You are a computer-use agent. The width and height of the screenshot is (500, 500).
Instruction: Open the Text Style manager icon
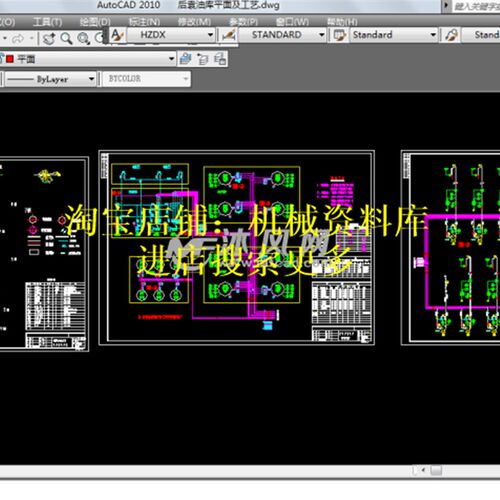(117, 35)
